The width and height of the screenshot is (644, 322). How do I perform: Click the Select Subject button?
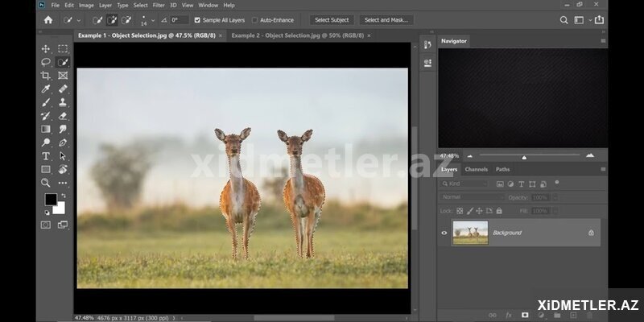332,19
